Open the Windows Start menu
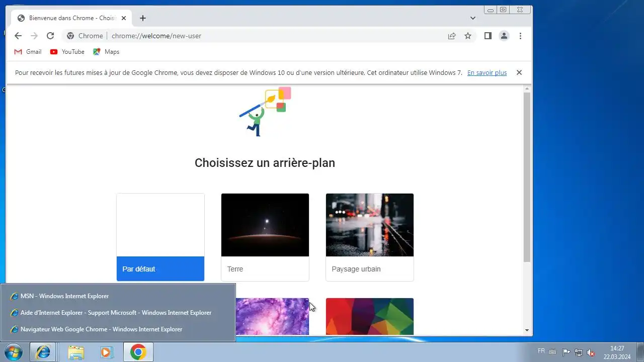Screen dimensions: 644x362 click(x=13, y=352)
